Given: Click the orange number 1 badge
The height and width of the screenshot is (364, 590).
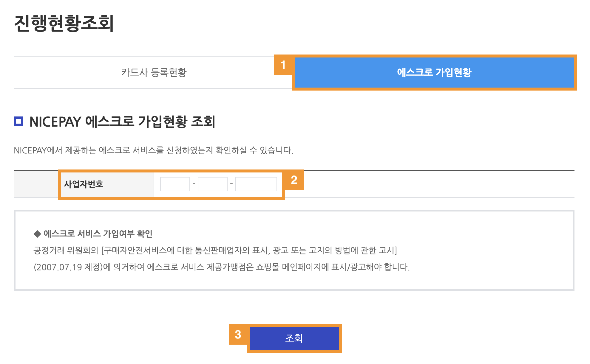Looking at the screenshot, I should click(283, 65).
